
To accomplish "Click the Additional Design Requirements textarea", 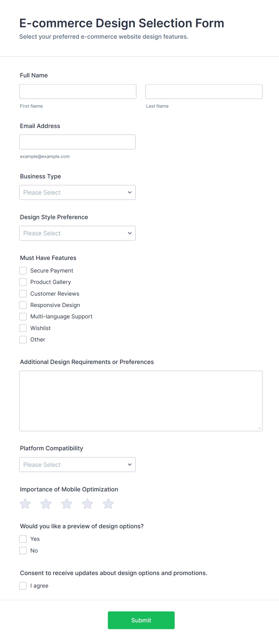I will coord(141,401).
